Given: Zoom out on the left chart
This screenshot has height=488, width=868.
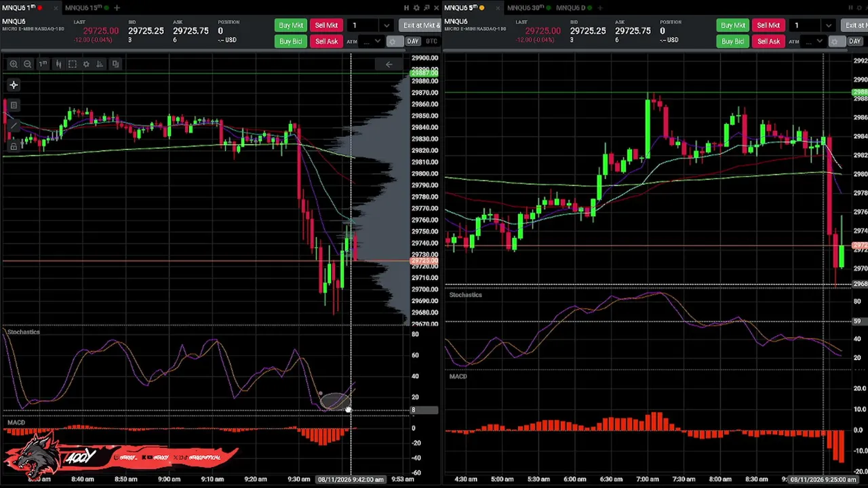Looking at the screenshot, I should tap(28, 64).
